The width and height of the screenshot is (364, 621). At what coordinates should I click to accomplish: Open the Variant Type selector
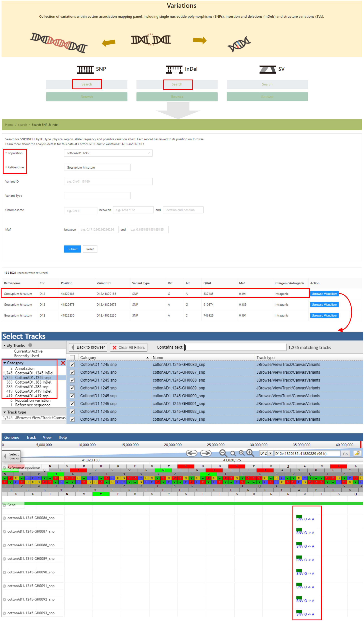tap(97, 196)
